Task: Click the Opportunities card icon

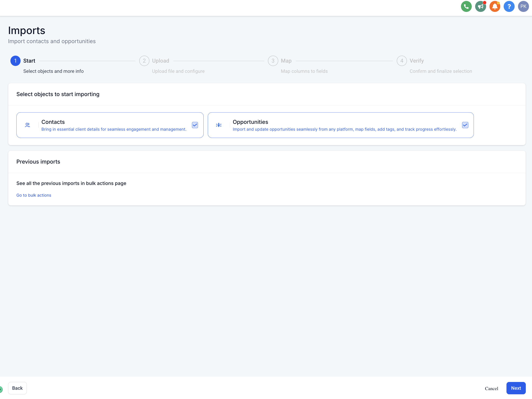Action: click(x=219, y=125)
